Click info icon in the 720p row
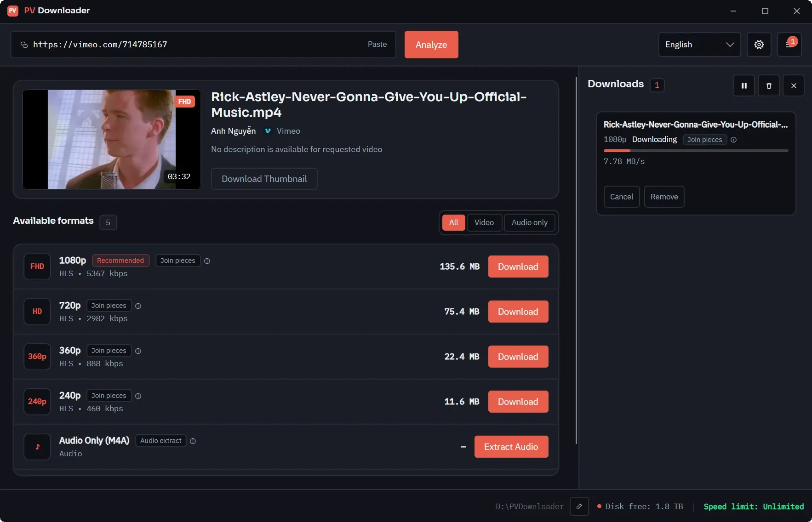 [x=138, y=306]
